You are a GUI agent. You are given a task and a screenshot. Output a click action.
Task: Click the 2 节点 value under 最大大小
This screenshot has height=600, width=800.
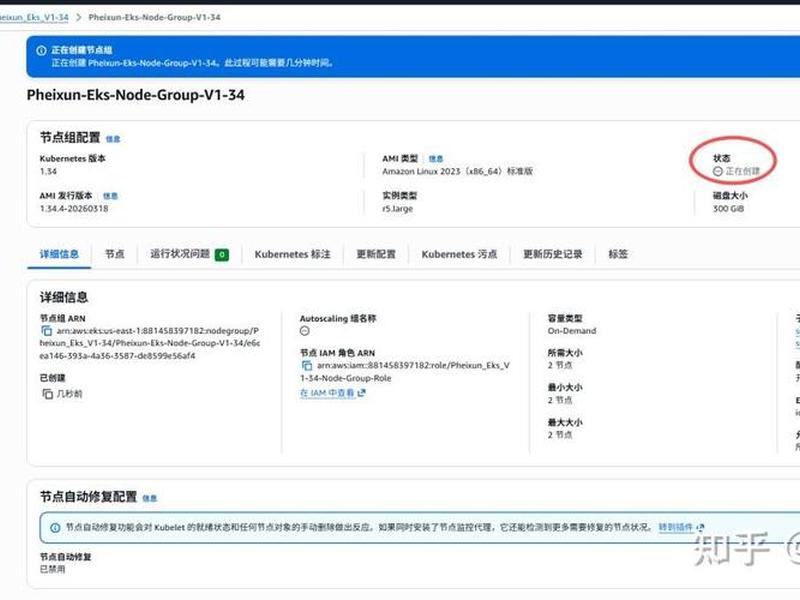(560, 435)
